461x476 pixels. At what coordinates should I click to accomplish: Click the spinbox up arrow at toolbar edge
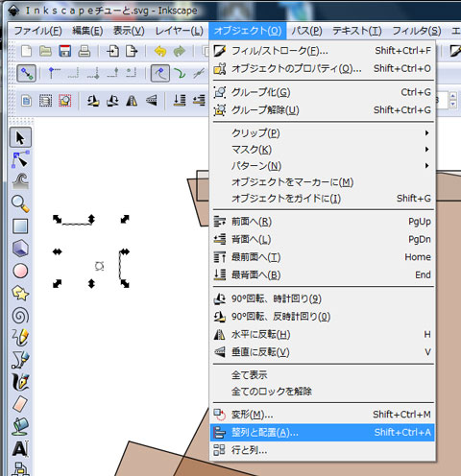tap(452, 96)
